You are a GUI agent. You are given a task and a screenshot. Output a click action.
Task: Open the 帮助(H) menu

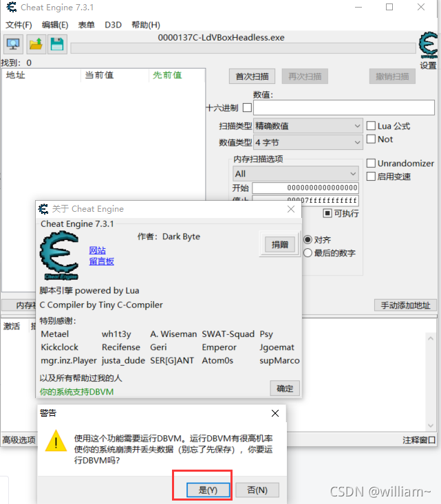click(146, 25)
